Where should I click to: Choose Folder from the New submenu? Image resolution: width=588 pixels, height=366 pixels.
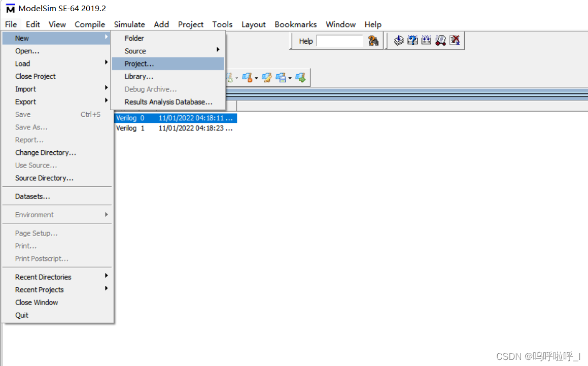pyautogui.click(x=168, y=38)
